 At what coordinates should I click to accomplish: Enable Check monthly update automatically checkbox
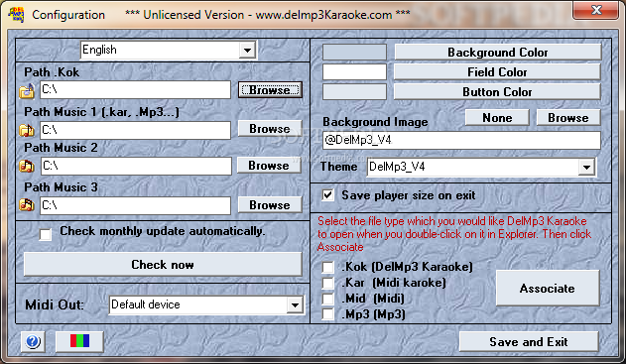tap(46, 234)
